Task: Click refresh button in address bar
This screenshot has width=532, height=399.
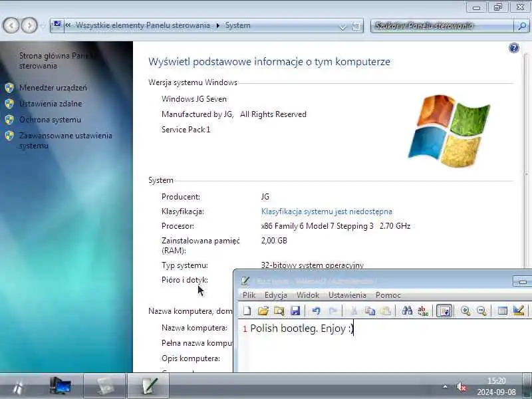Action: (356, 26)
